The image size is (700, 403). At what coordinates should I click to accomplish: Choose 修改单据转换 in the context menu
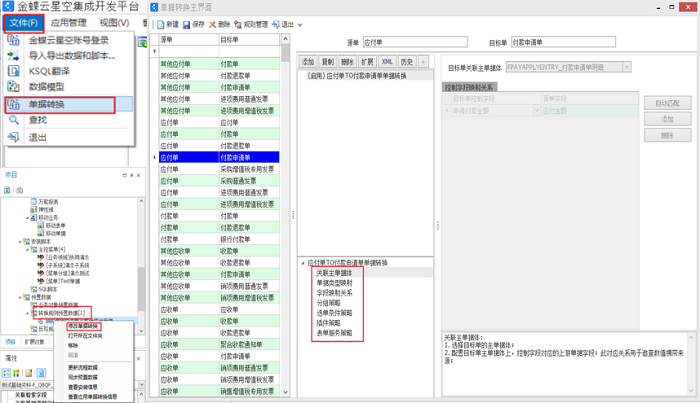point(84,325)
